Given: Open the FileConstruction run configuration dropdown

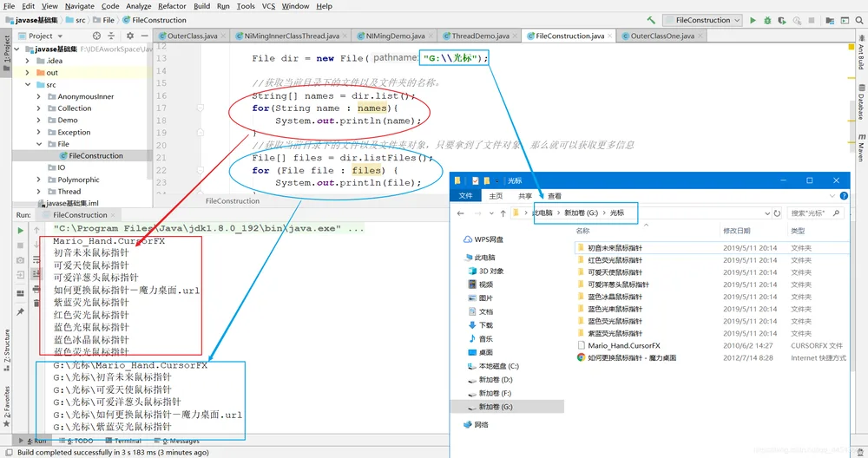Looking at the screenshot, I should click(x=702, y=20).
